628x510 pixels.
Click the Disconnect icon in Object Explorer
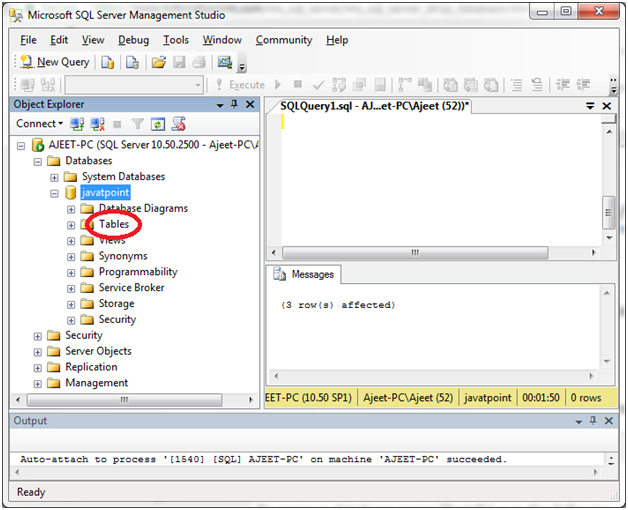click(97, 124)
